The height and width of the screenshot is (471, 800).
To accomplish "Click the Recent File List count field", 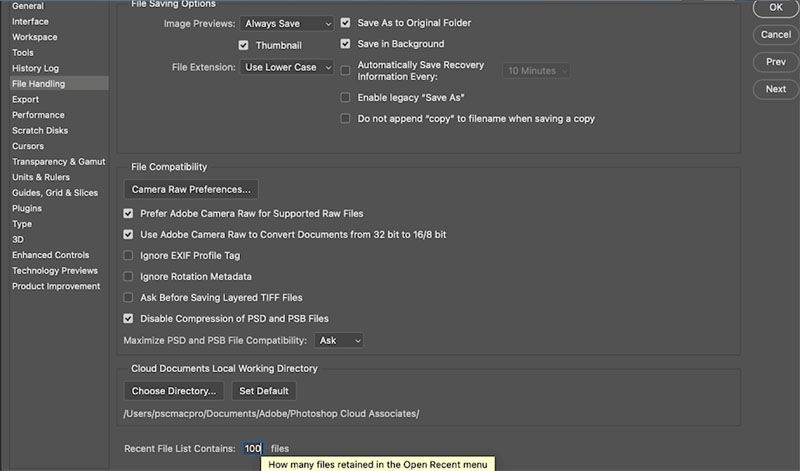I will (x=253, y=449).
